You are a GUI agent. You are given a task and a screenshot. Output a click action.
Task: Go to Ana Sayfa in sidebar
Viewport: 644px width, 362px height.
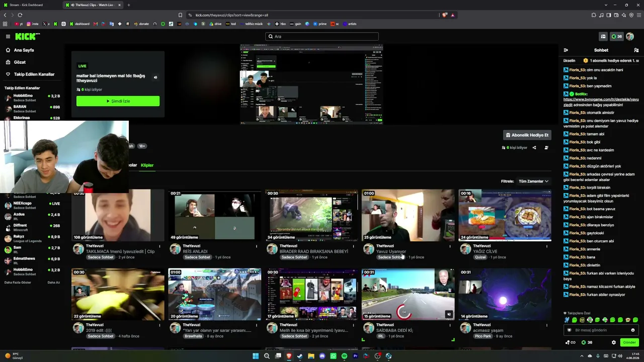tap(24, 50)
